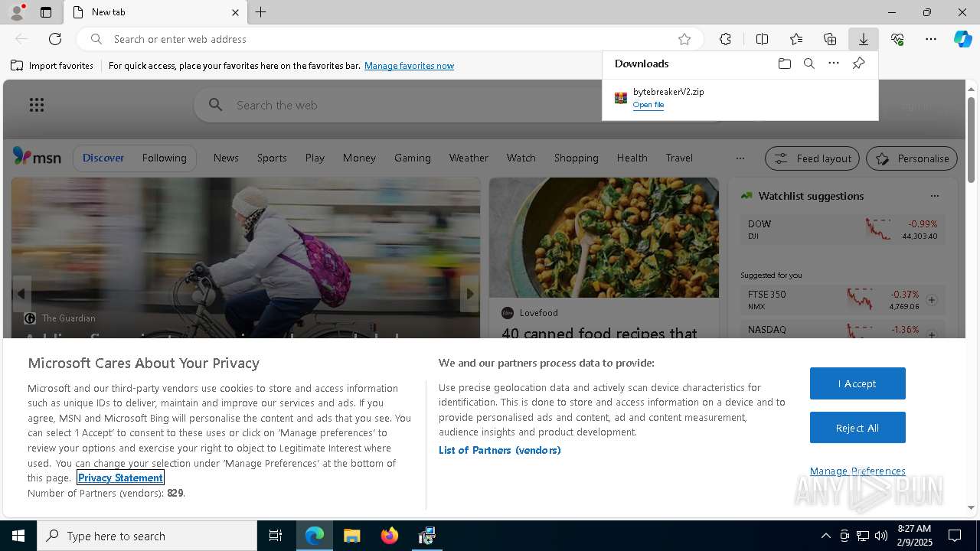This screenshot has width=980, height=551.
Task: Open the Watch category
Action: (x=521, y=158)
